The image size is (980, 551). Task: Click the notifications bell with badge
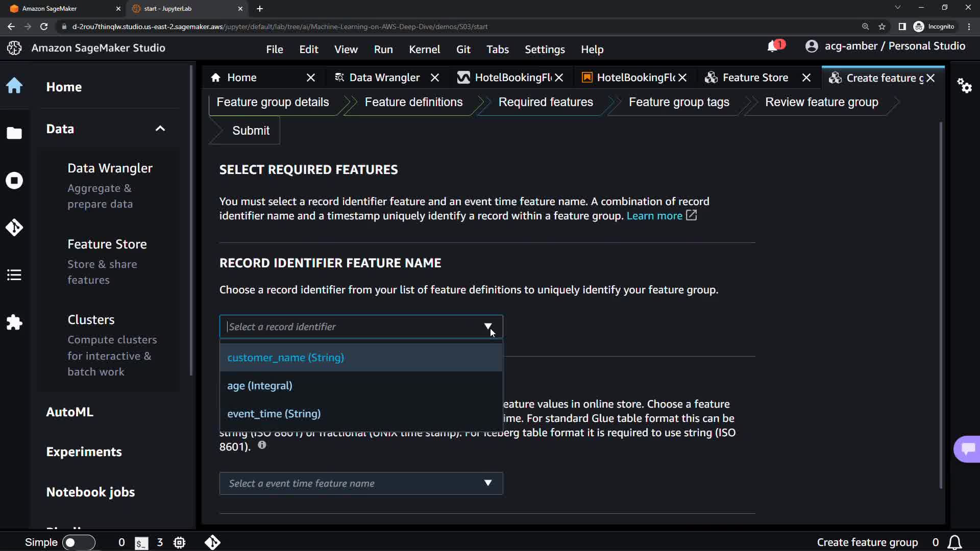[x=773, y=46]
